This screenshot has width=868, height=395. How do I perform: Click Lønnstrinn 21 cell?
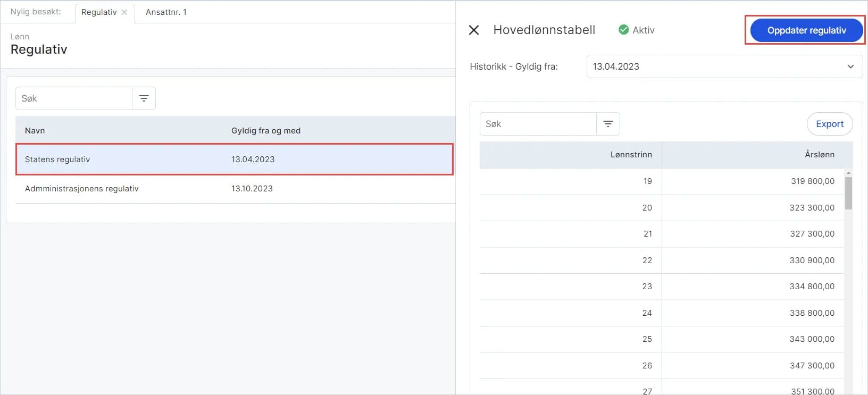point(571,234)
